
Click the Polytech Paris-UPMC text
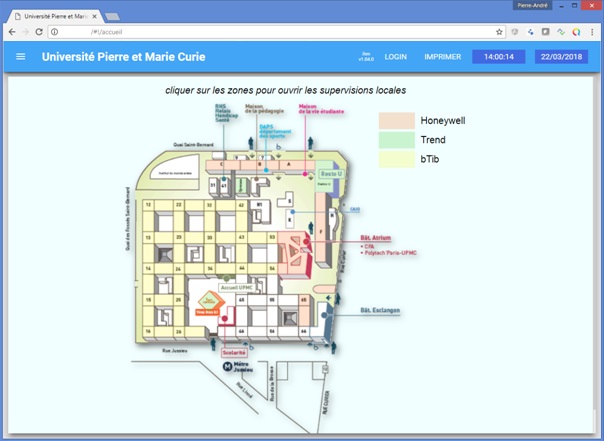391,253
